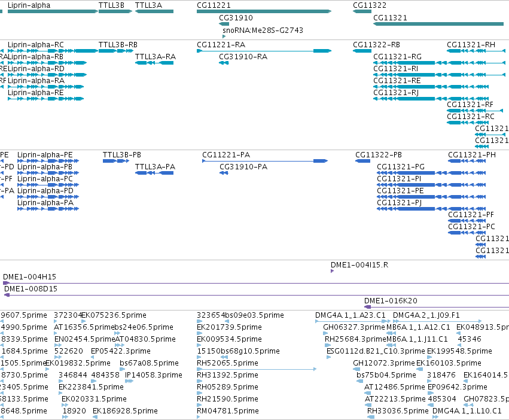Open the CG11221 gene feature
This screenshot has width=509, height=420.
tap(264, 11)
